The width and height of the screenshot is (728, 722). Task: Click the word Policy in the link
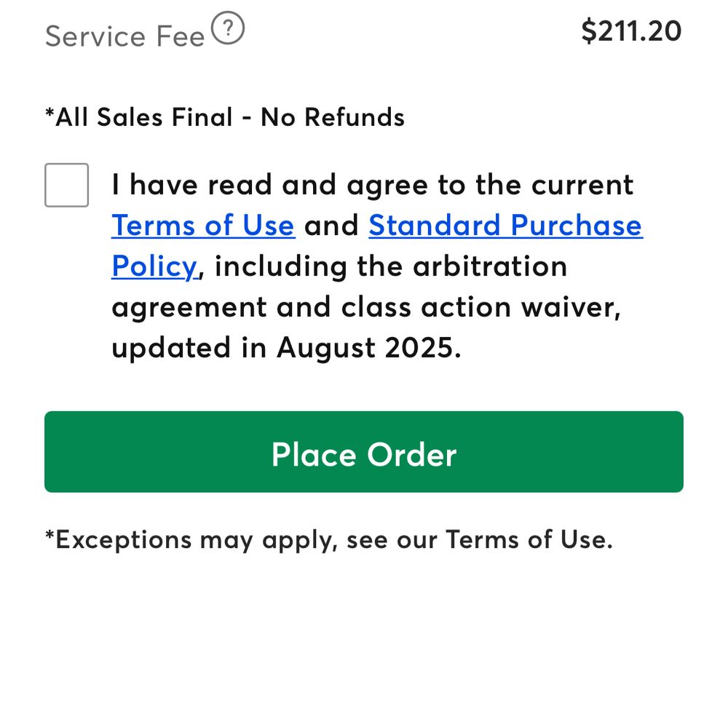pyautogui.click(x=155, y=266)
